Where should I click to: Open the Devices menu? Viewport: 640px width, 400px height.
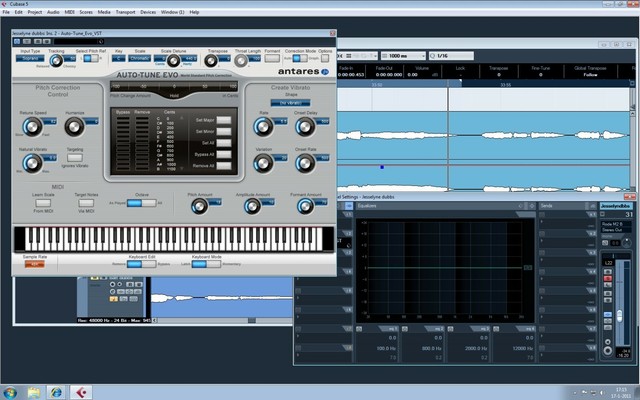148,12
